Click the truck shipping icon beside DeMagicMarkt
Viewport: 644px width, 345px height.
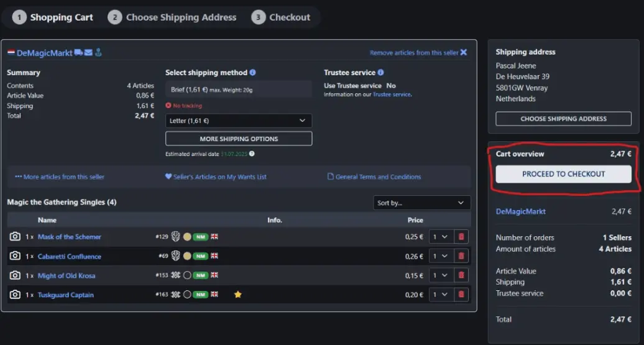click(x=78, y=53)
